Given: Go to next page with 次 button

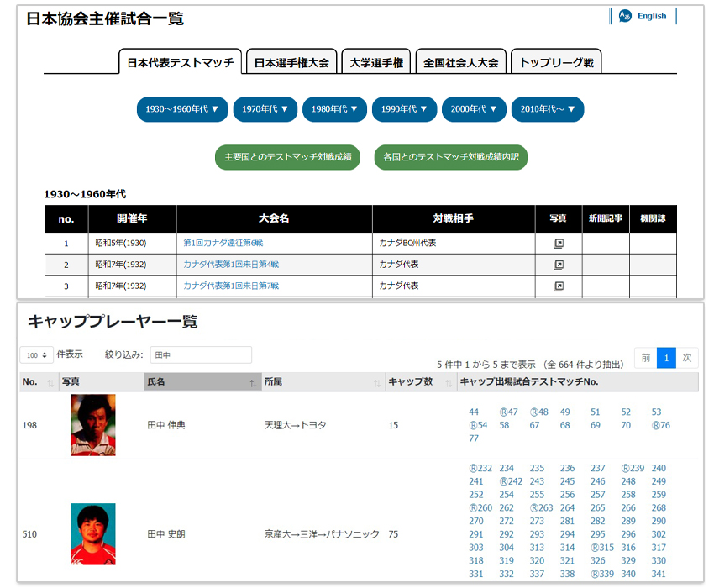Looking at the screenshot, I should [687, 358].
